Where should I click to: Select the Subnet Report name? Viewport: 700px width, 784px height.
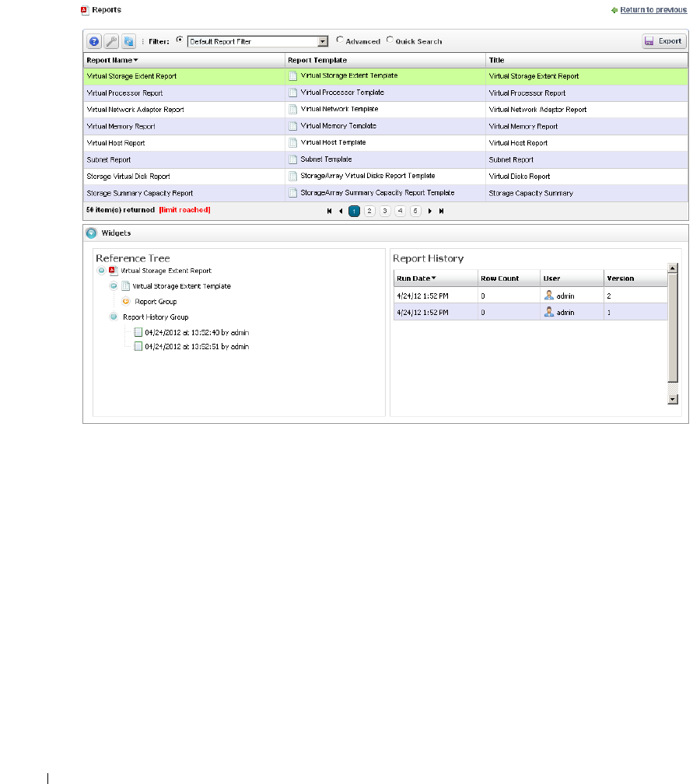(109, 159)
